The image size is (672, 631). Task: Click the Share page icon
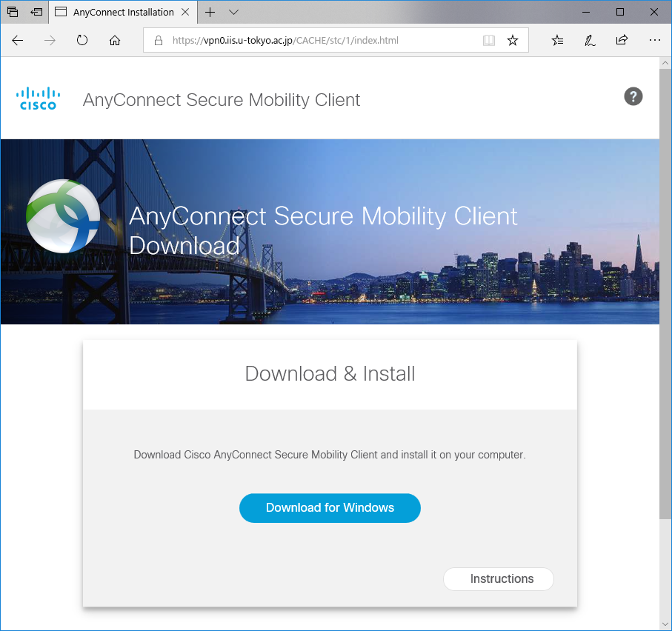(x=622, y=40)
